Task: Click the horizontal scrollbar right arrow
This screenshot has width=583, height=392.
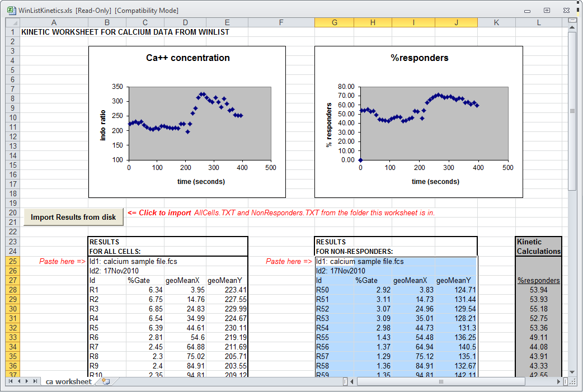Action: (x=557, y=381)
